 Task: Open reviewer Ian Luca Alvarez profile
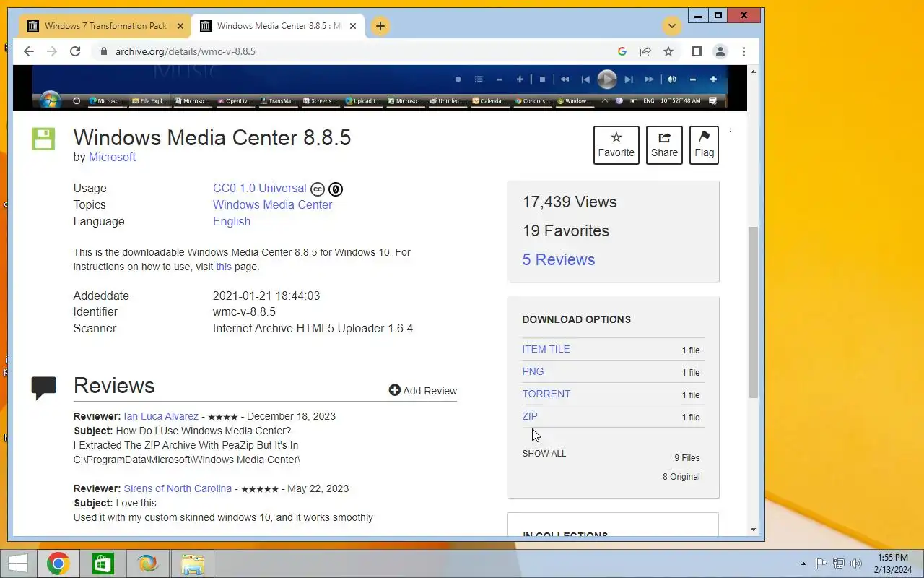161,416
